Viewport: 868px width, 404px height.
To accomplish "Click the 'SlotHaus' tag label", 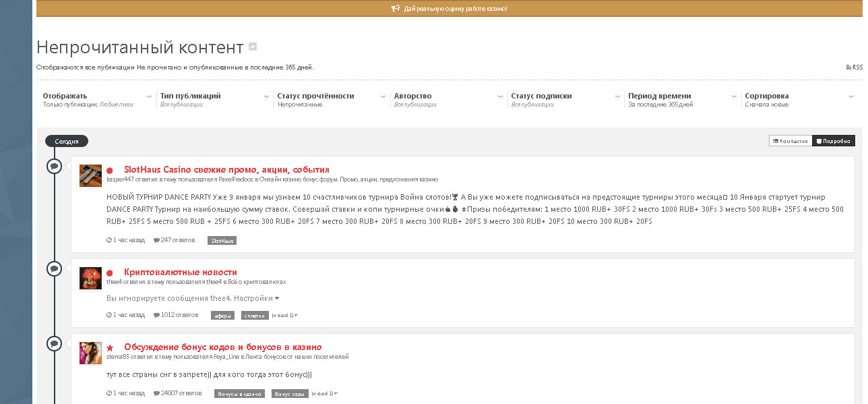I will pos(222,241).
